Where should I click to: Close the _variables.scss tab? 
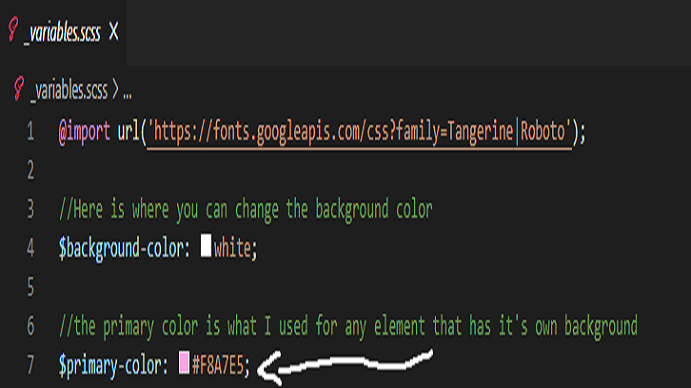click(x=114, y=32)
